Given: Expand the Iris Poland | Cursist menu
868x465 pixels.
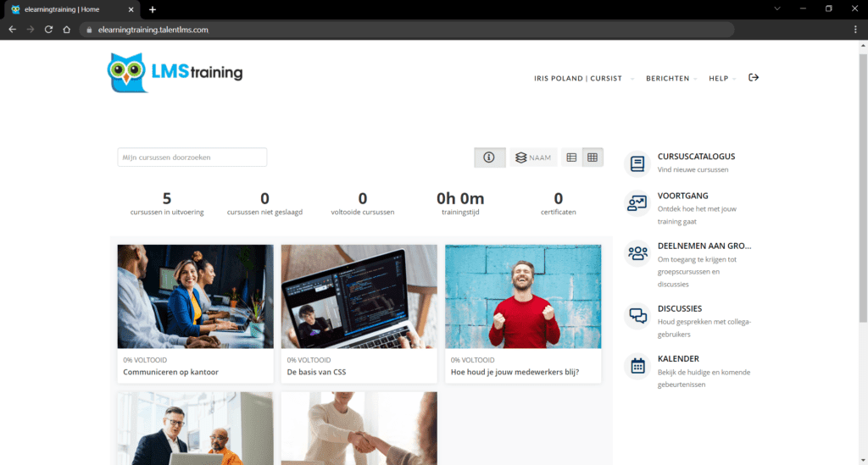Looking at the screenshot, I should pyautogui.click(x=583, y=79).
